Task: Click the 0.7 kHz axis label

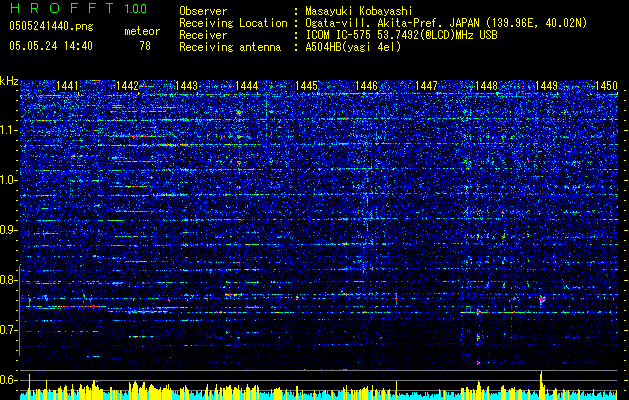Action: click(x=8, y=330)
